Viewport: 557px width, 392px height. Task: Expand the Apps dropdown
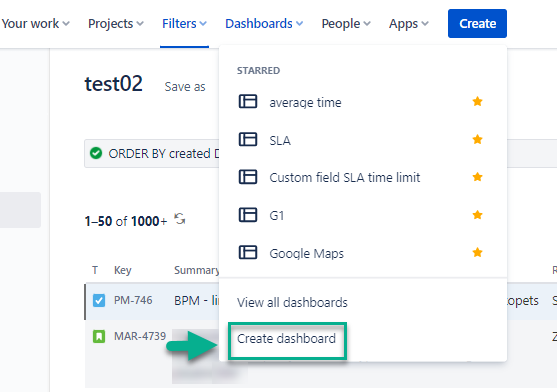409,24
